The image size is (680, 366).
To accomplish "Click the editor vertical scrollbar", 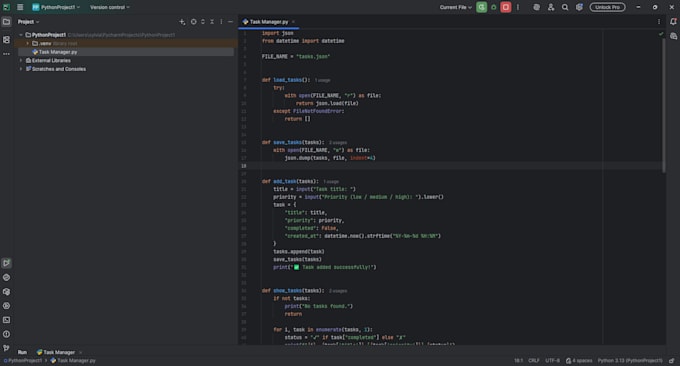I will 663,106.
